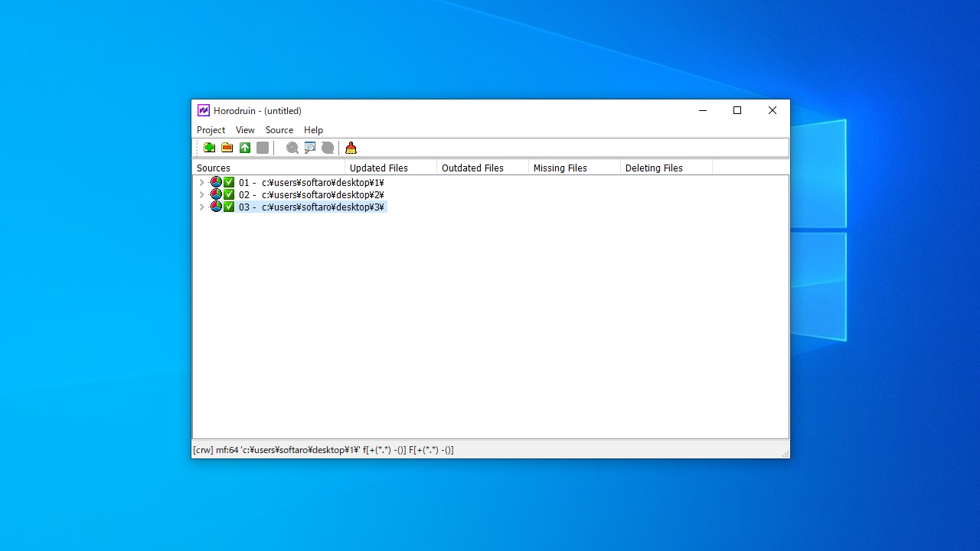Close the Horodruin window
Viewport: 980px width, 551px height.
pos(773,110)
